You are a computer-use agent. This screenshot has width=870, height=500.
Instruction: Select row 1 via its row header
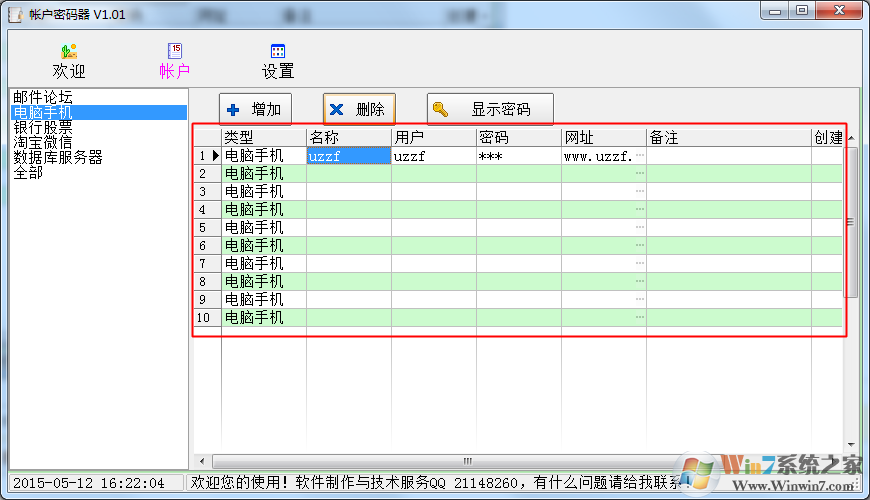[x=208, y=155]
